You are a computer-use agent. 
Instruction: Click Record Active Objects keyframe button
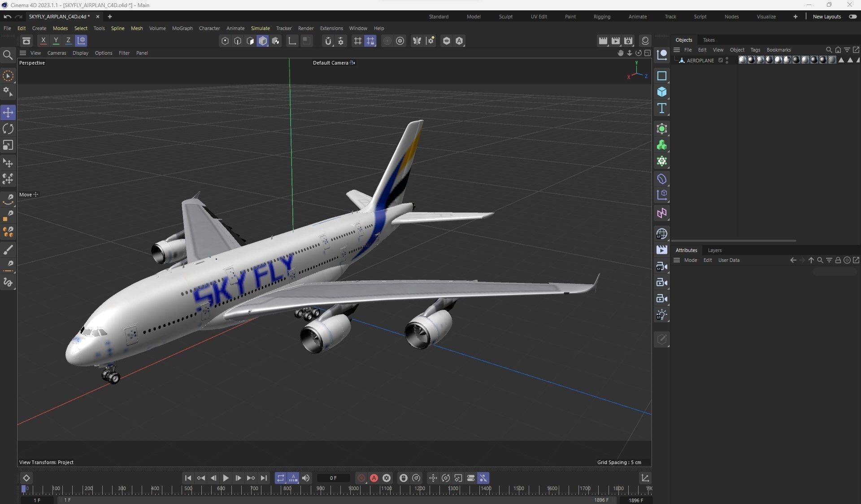coord(361,478)
